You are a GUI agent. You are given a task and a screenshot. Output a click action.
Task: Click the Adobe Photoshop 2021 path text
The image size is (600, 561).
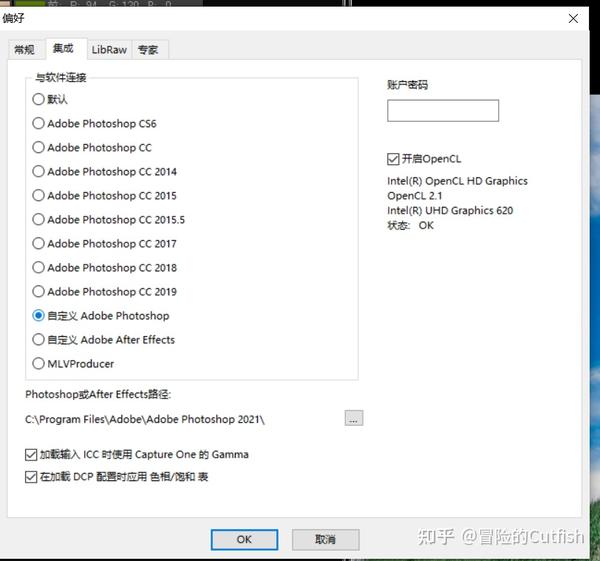[145, 419]
